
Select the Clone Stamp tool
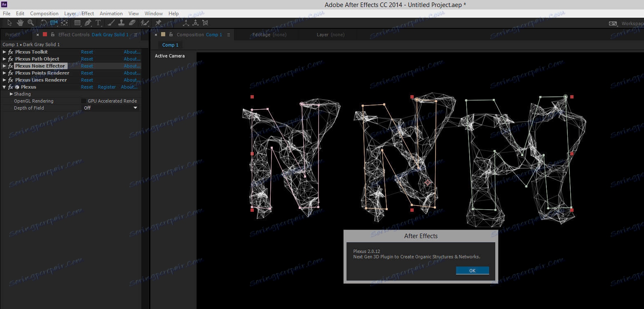pyautogui.click(x=121, y=23)
